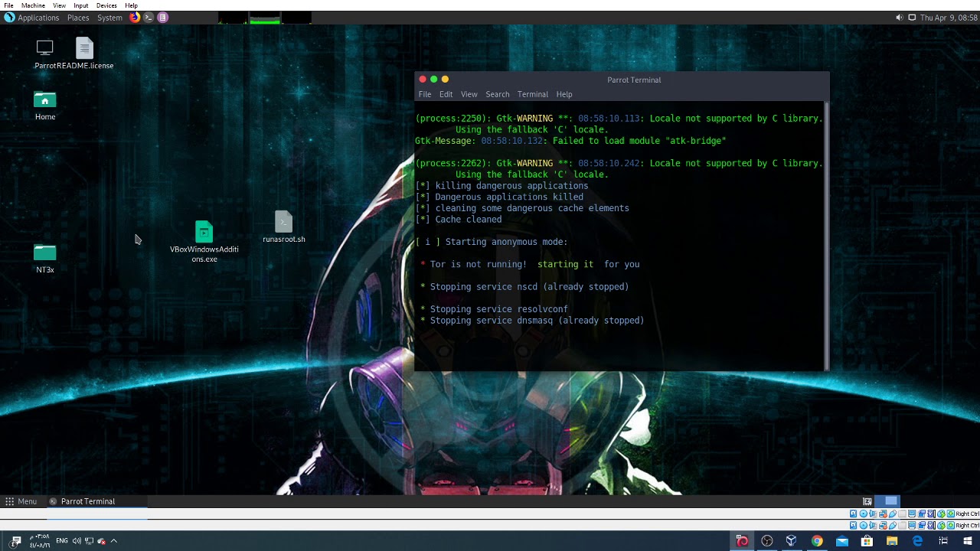Open the terminal Edit menu
This screenshot has width=980, height=551.
point(446,94)
